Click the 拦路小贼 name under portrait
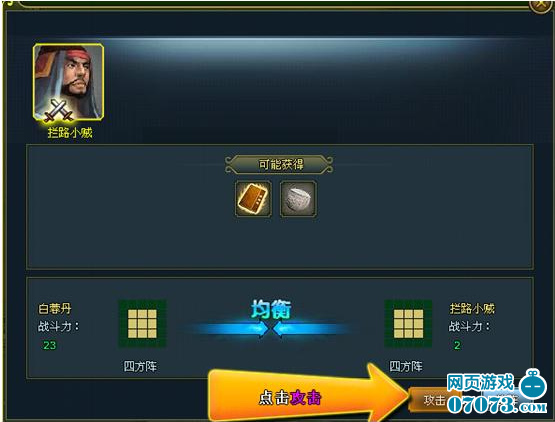555x422 pixels. tap(70, 133)
